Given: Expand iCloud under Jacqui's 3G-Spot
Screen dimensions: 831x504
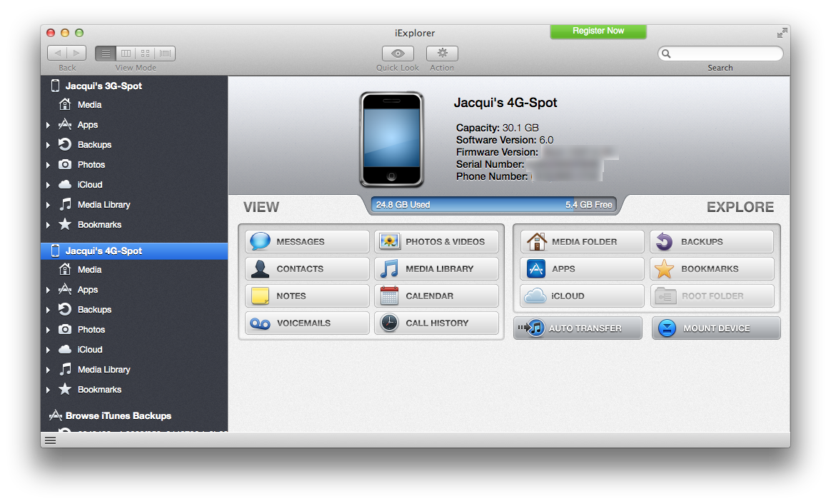Looking at the screenshot, I should 49,185.
